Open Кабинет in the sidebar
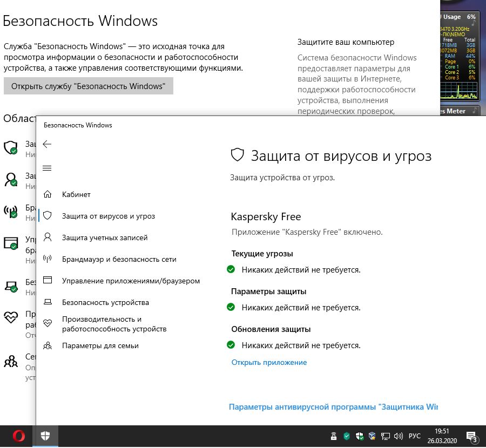This screenshot has width=486, height=448. [76, 194]
